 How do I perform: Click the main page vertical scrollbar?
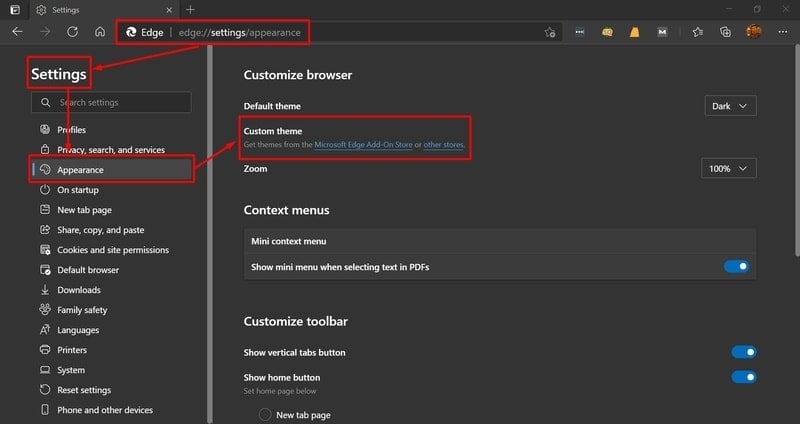point(797,153)
